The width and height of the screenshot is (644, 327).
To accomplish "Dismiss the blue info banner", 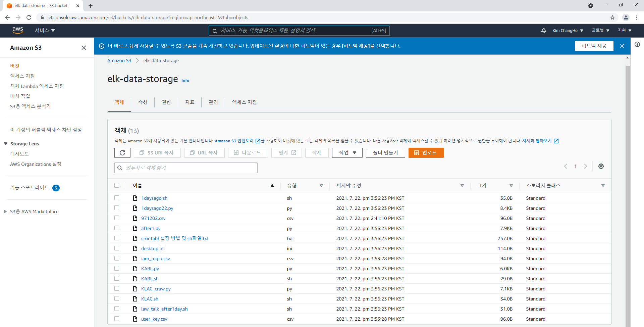I will [622, 46].
